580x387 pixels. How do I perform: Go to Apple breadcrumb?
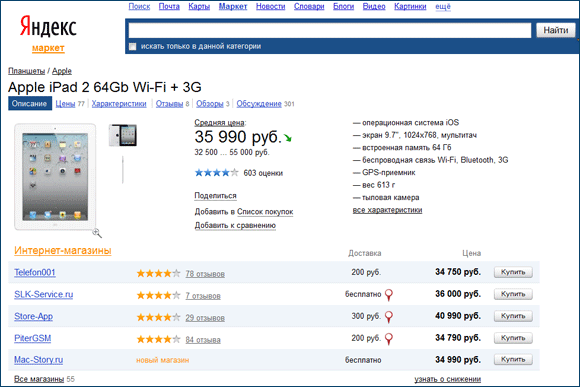(62, 71)
